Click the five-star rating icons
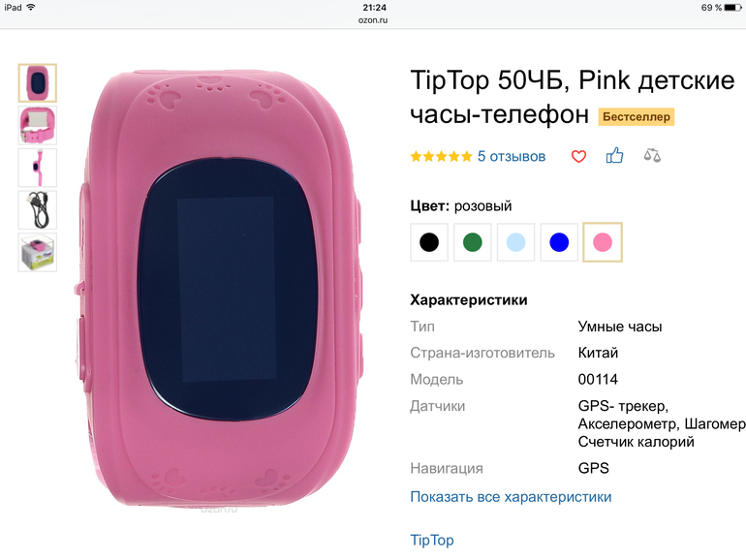The height and width of the screenshot is (560, 746). (x=441, y=156)
